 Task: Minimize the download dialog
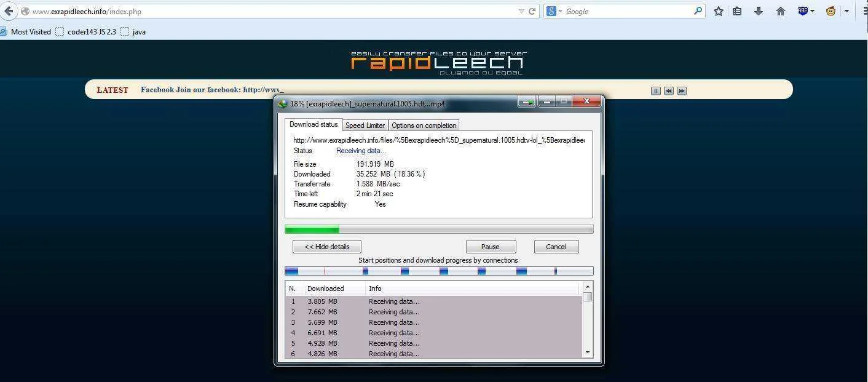click(x=546, y=101)
